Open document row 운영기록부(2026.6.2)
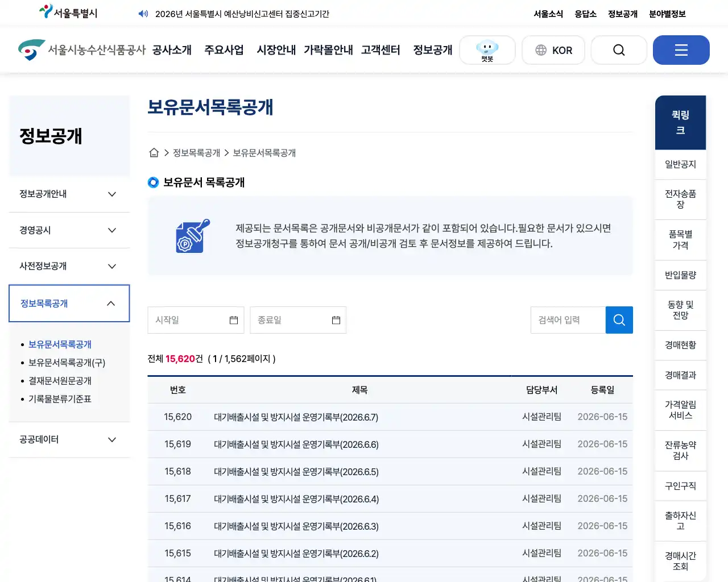 pyautogui.click(x=296, y=554)
